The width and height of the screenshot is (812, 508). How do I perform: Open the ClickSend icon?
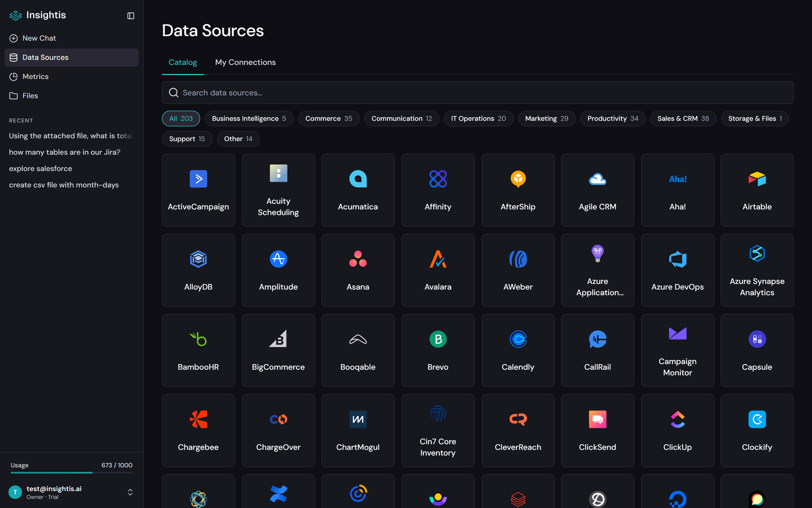(x=598, y=419)
